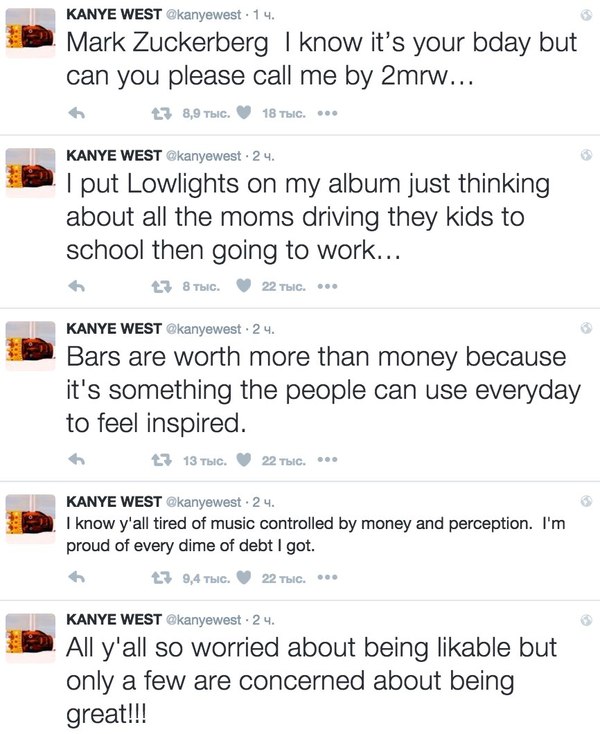This screenshot has width=600, height=734.
Task: Open more options on Bars tweet
Action: coord(326,461)
